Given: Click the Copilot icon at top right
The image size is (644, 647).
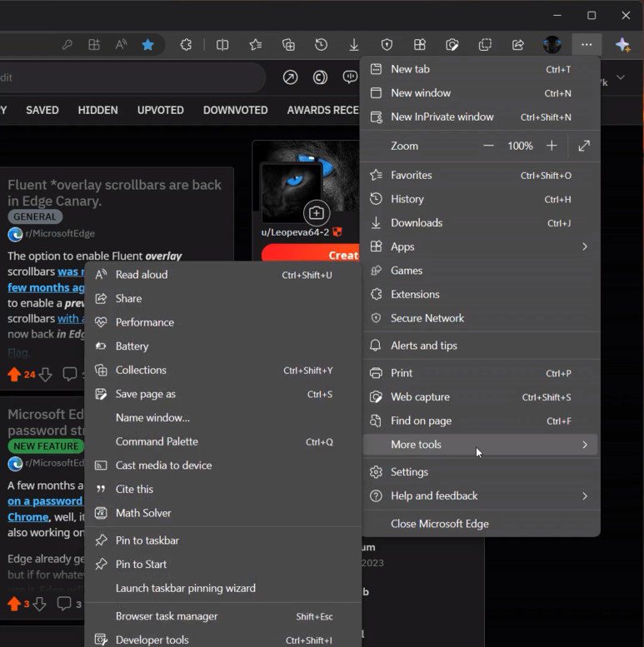Looking at the screenshot, I should point(622,45).
